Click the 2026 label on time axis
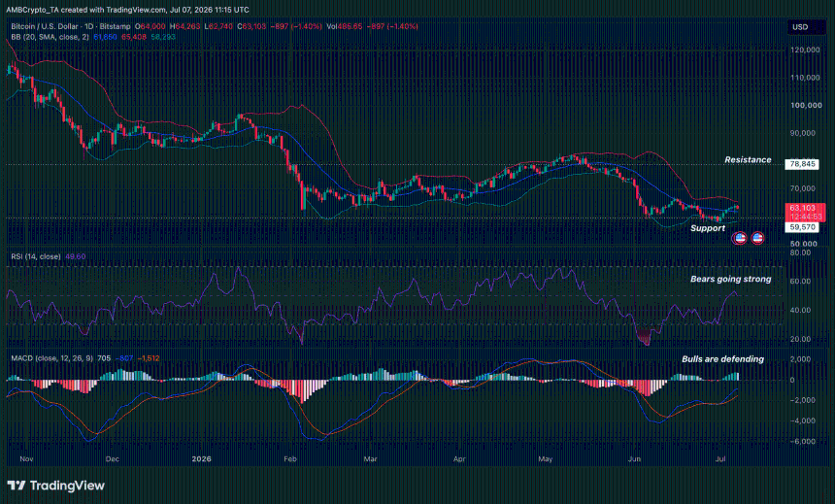Image resolution: width=835 pixels, height=504 pixels. tap(201, 458)
